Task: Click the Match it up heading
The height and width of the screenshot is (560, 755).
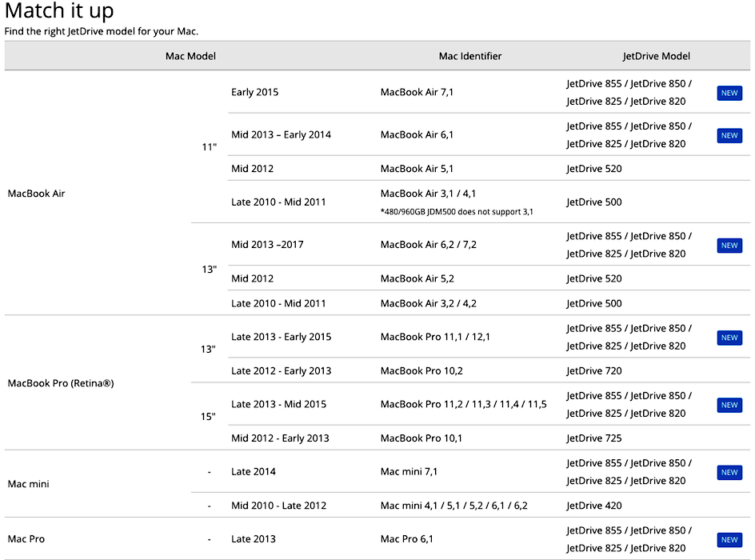Action: [x=59, y=11]
